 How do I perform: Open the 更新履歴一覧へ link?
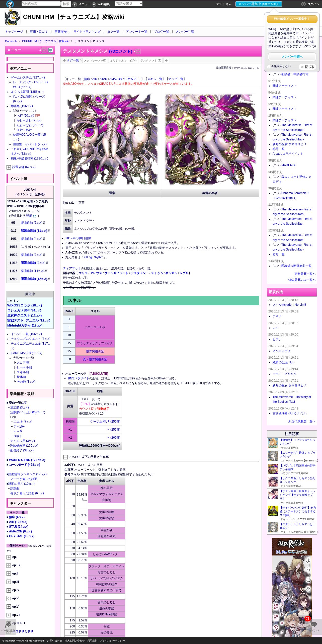(305, 274)
